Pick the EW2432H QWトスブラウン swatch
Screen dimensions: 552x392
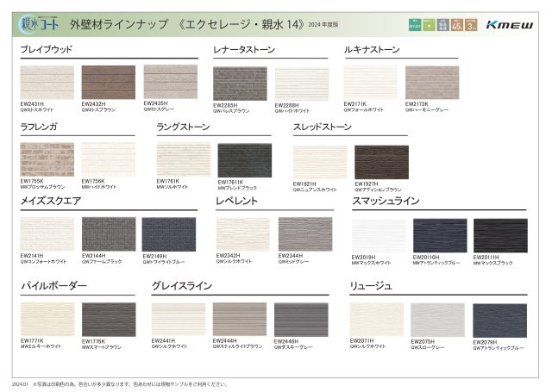108,82
